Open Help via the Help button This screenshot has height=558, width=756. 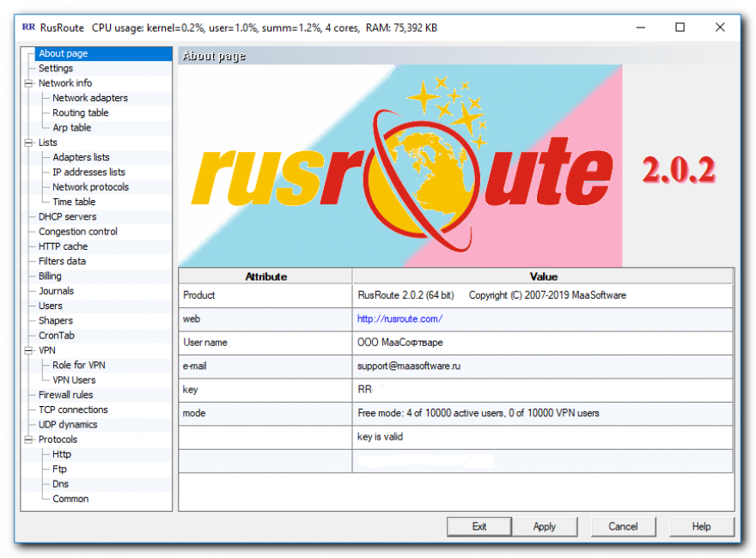pos(701,526)
